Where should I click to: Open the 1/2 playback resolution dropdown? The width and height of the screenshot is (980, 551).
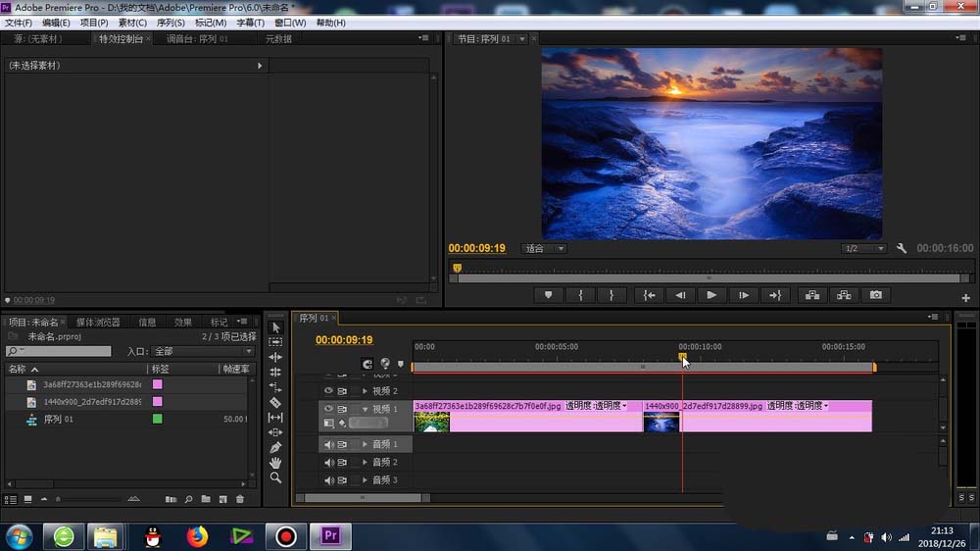[864, 249]
